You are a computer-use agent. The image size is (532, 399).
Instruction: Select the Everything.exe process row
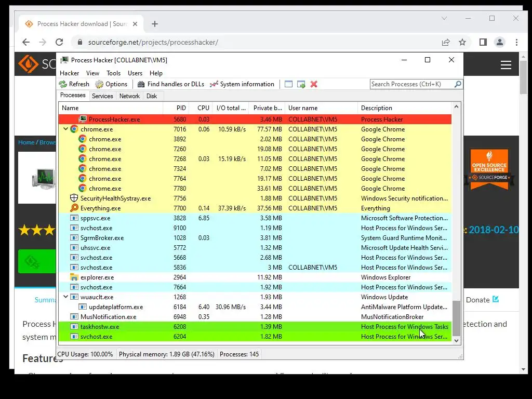coord(255,208)
